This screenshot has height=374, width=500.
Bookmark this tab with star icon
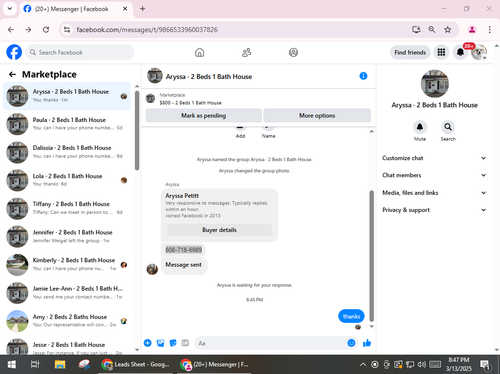447,30
